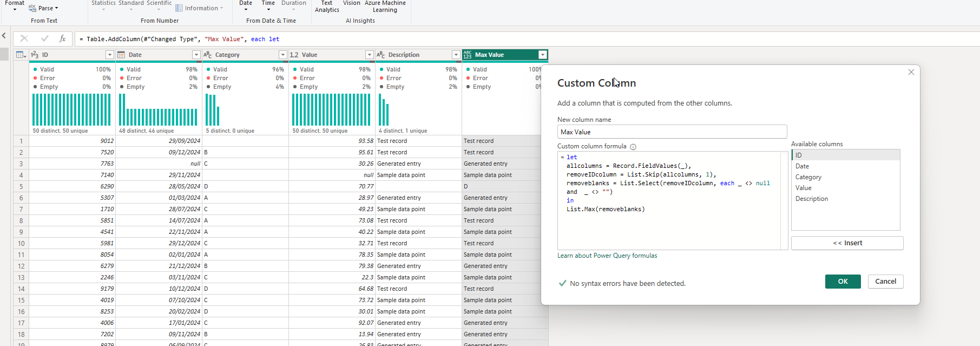980x346 pixels.
Task: Click the Information icon in From Number
Action: click(x=179, y=8)
